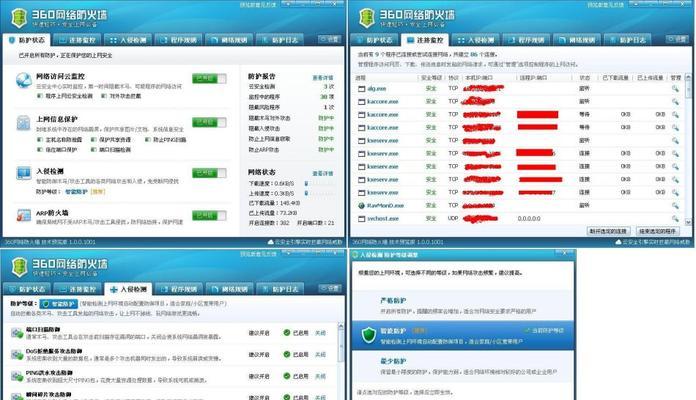Viewport: 696px width, 400px height.
Task: Click the 断开选定的连接 button
Action: click(609, 231)
